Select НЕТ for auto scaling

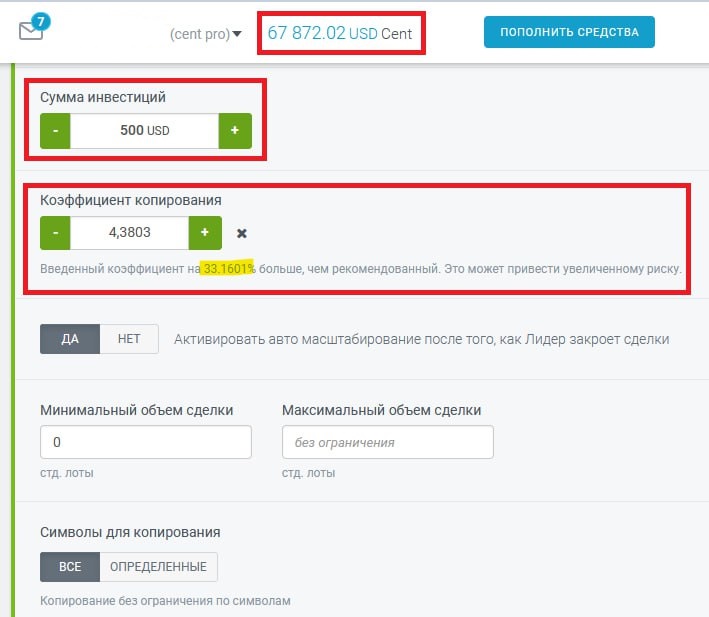click(x=129, y=339)
